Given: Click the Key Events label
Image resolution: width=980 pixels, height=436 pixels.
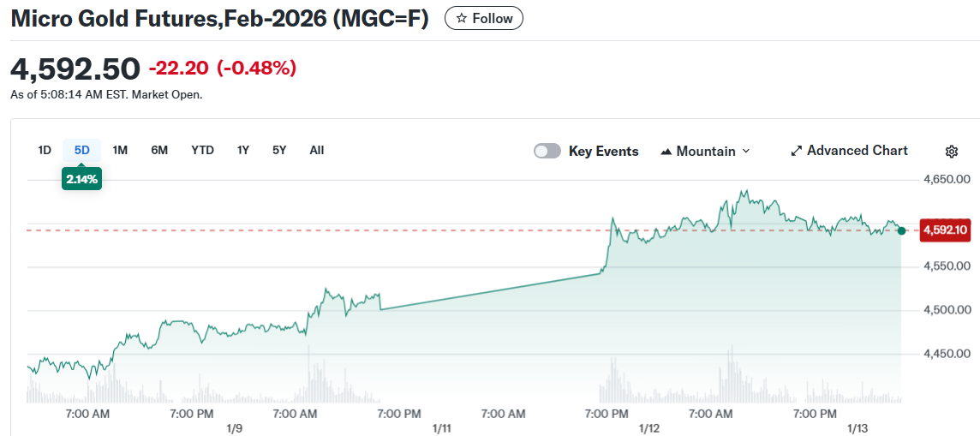Looking at the screenshot, I should (604, 152).
